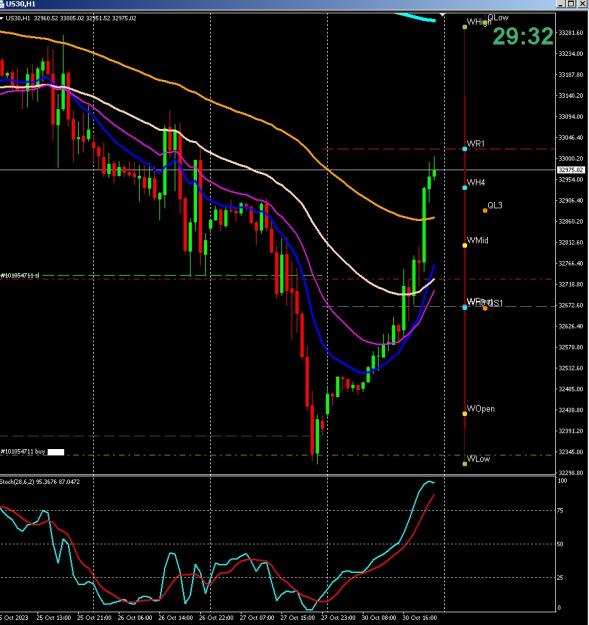Screen dimensions: 589x625
Task: Expand the US30,H1 chart info arrow
Action: point(2,18)
